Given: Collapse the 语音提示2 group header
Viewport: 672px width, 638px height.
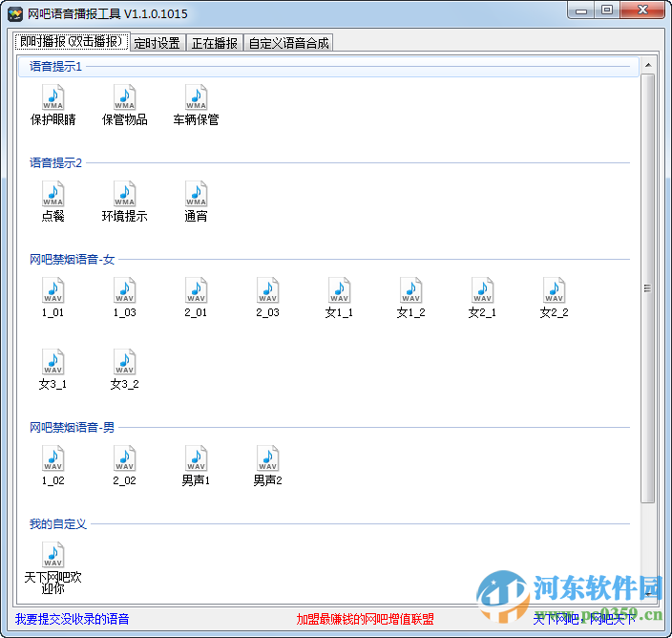Looking at the screenshot, I should [x=328, y=163].
